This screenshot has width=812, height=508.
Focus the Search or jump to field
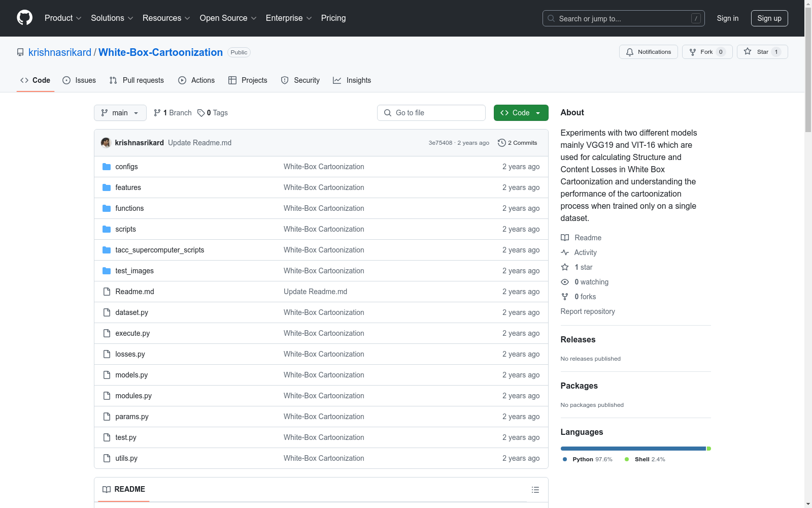click(624, 18)
